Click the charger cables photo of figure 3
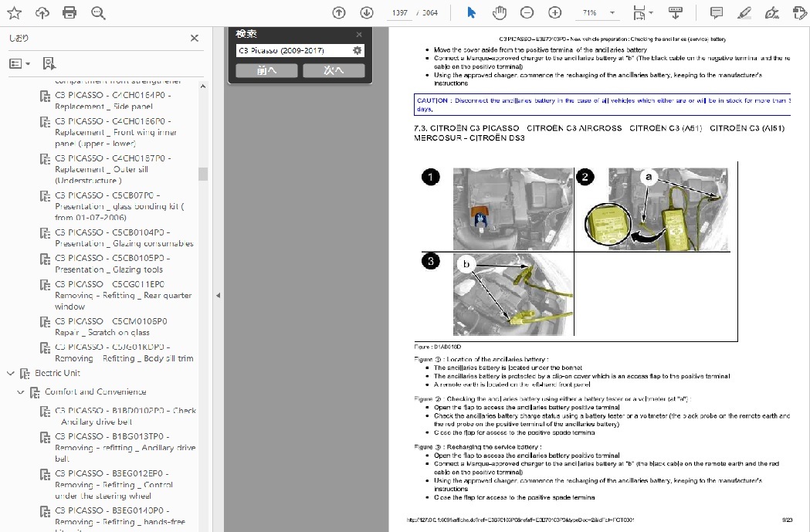 click(513, 294)
